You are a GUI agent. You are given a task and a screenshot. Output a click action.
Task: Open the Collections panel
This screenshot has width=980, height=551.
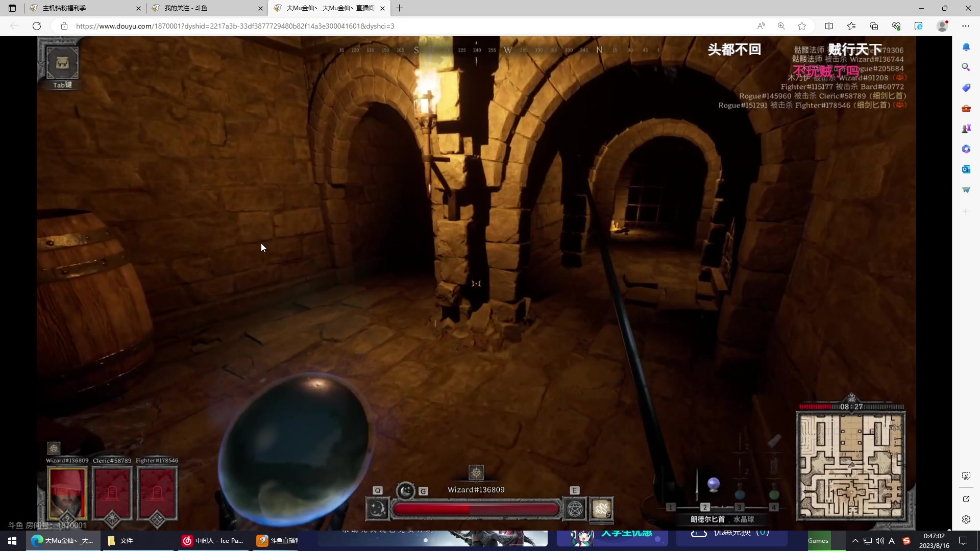[874, 26]
